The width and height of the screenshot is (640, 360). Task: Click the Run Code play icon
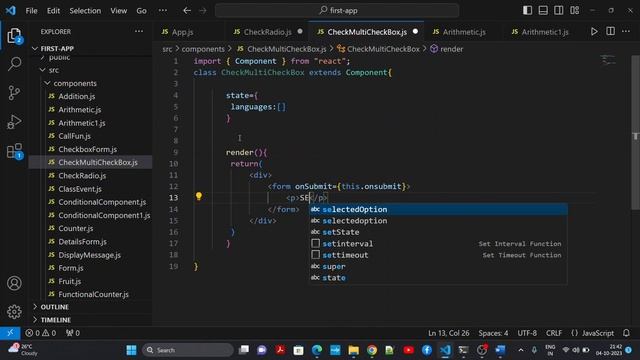point(594,31)
